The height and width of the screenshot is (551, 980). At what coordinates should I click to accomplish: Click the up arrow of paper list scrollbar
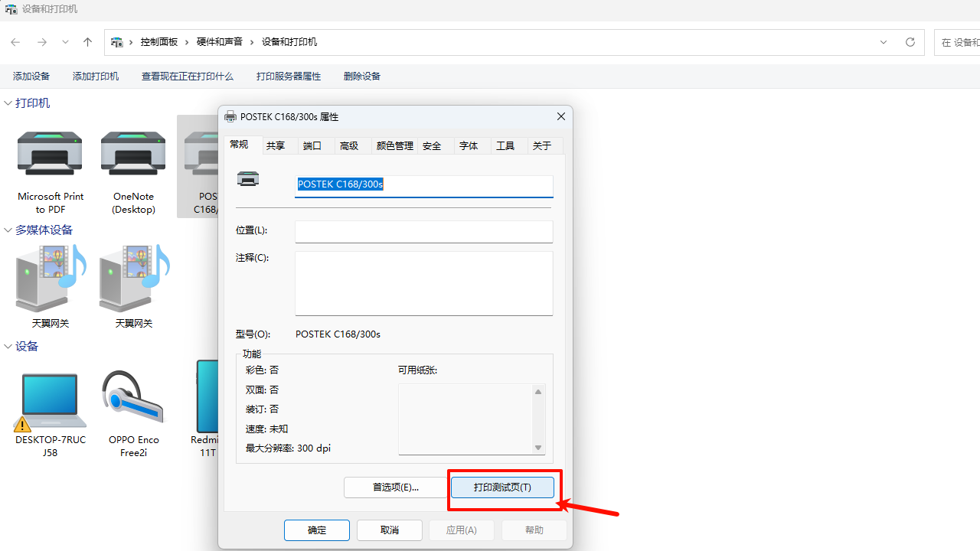[538, 392]
